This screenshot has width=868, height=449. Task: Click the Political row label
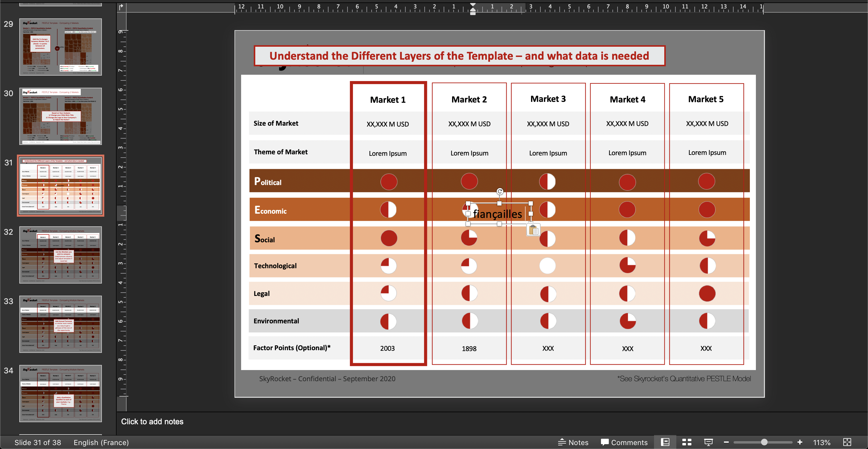coord(268,181)
